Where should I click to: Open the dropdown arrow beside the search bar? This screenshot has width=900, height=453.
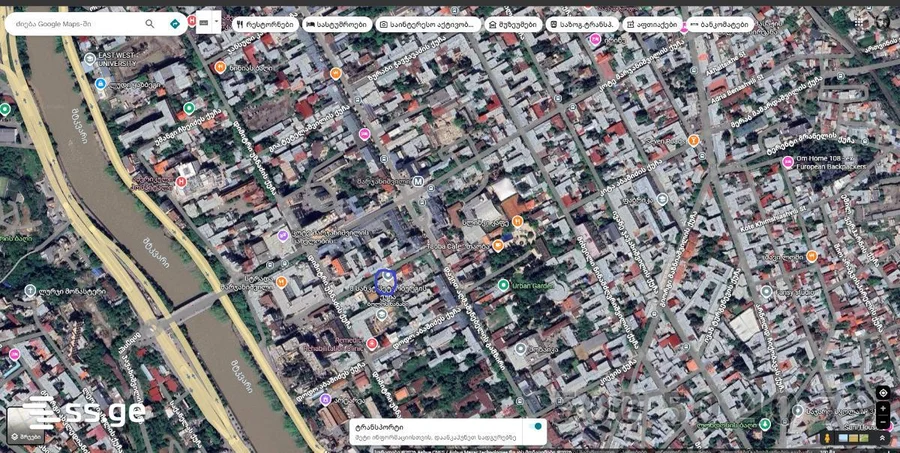pyautogui.click(x=216, y=22)
